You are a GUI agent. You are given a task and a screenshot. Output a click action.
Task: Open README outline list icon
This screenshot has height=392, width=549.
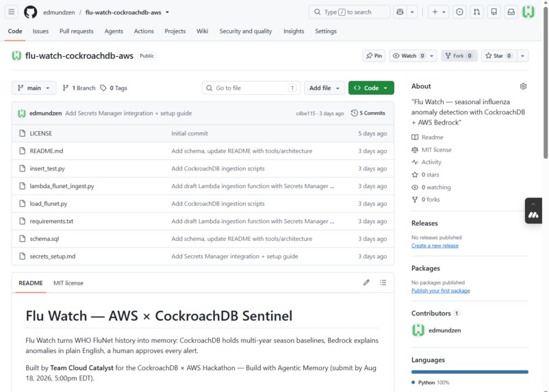point(383,283)
